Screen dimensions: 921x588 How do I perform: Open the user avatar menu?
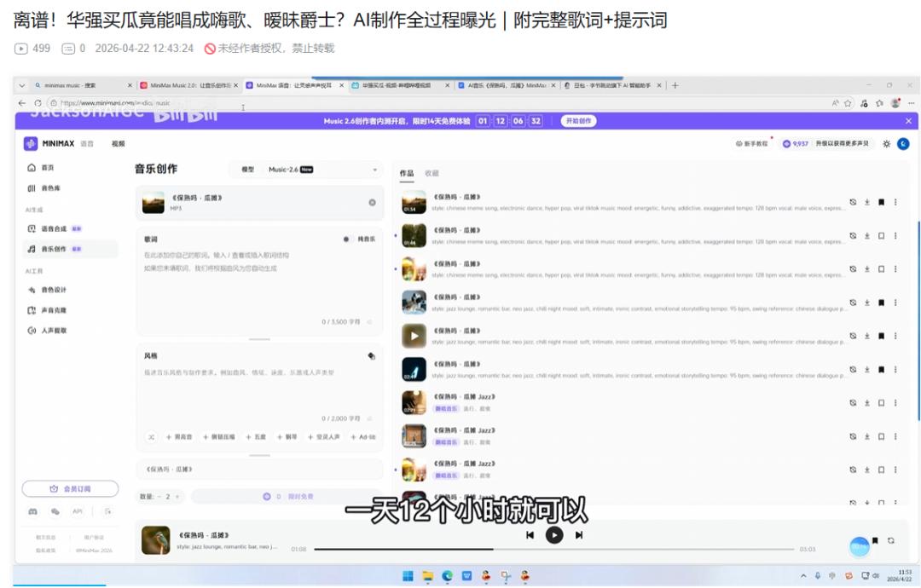click(903, 144)
